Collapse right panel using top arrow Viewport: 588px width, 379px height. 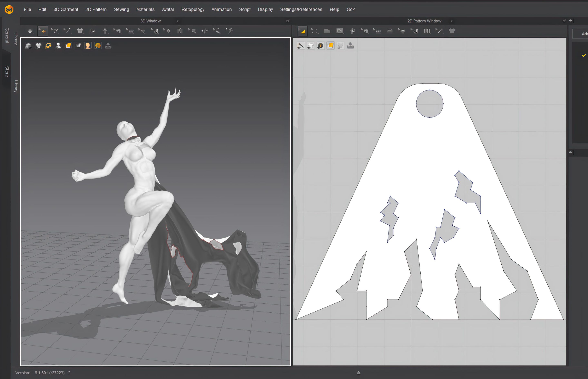click(570, 21)
